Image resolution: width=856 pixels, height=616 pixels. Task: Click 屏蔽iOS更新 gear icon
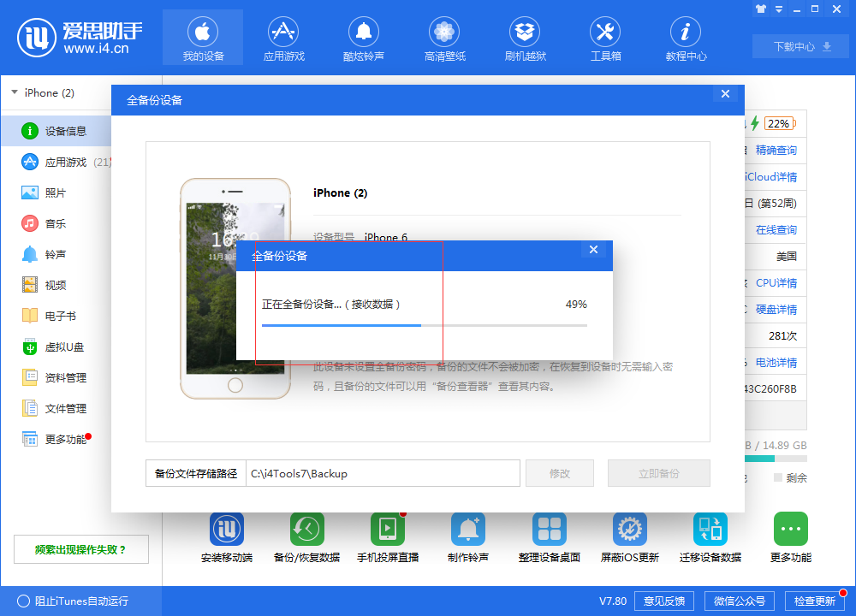[x=629, y=529]
